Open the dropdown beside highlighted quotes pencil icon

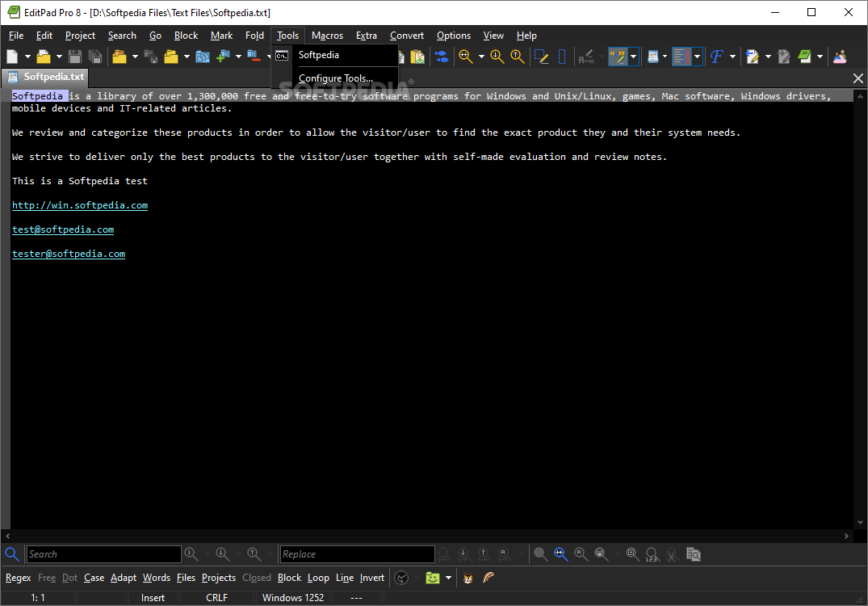[x=633, y=57]
